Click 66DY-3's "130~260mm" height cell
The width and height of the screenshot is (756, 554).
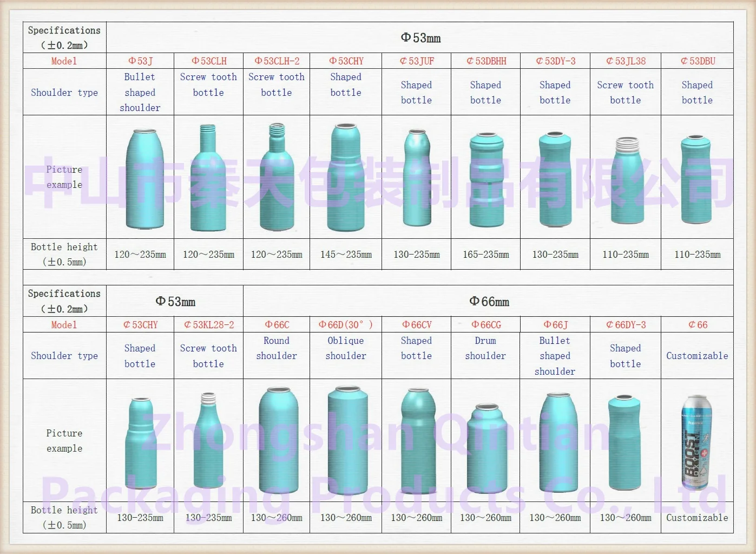point(626,518)
